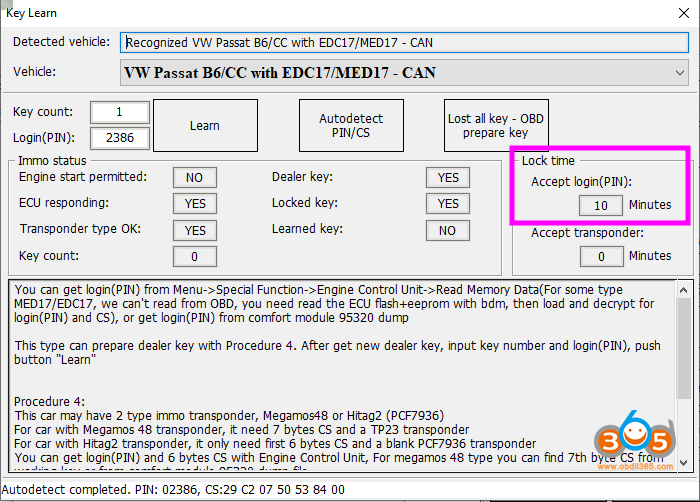Click the scrollbar thumb in info panel
The image size is (700, 502).
pos(683,348)
